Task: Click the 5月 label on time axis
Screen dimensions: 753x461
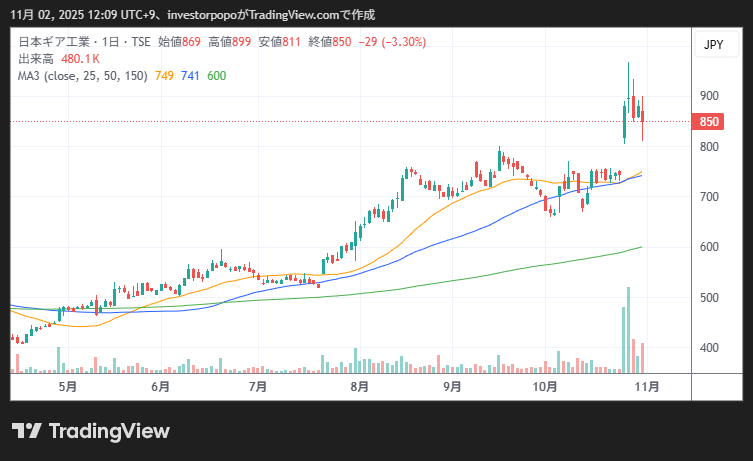Action: pyautogui.click(x=68, y=386)
